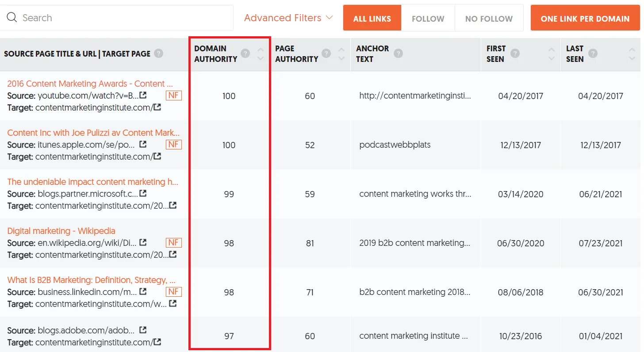Screen dimensions: 644x352
Task: Expand the Advanced Filters dropdown
Action: coord(288,18)
